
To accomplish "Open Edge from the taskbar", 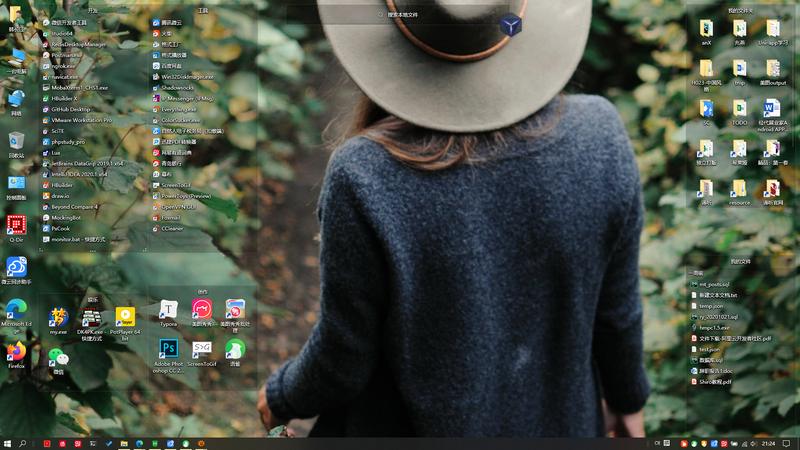I will (139, 444).
